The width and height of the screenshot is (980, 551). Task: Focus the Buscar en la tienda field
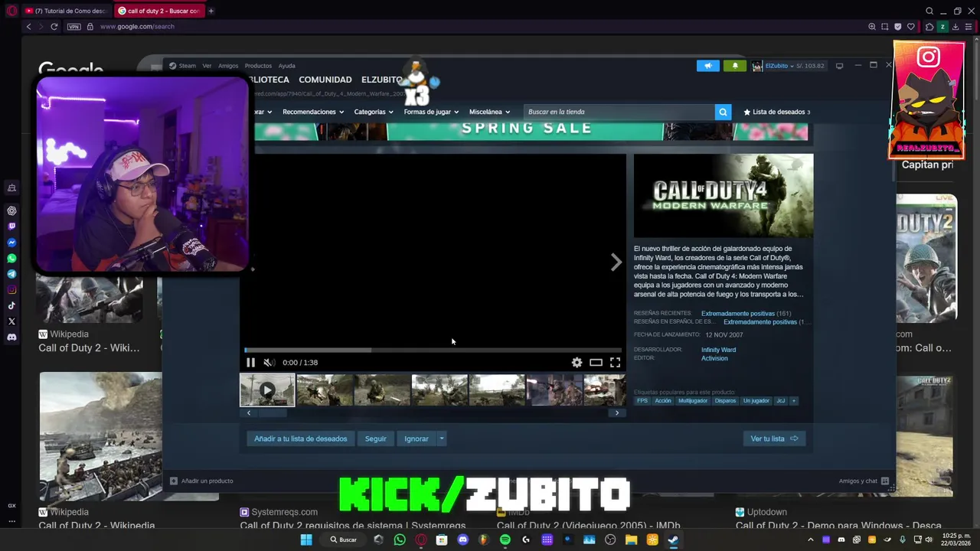pyautogui.click(x=619, y=112)
